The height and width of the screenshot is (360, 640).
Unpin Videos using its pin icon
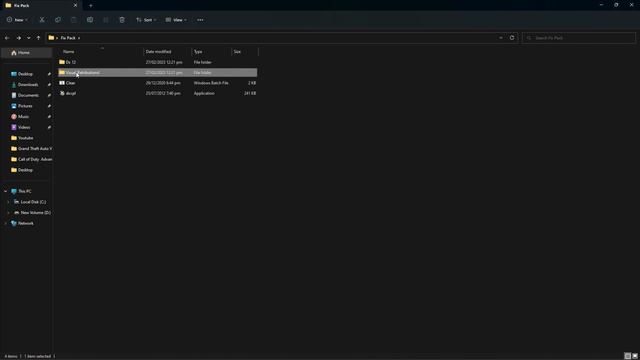[x=49, y=127]
